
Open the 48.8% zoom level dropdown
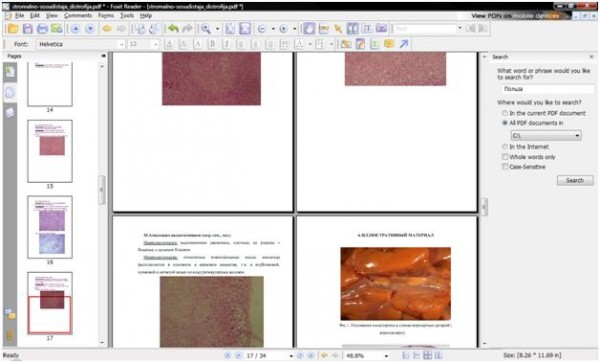[386, 356]
